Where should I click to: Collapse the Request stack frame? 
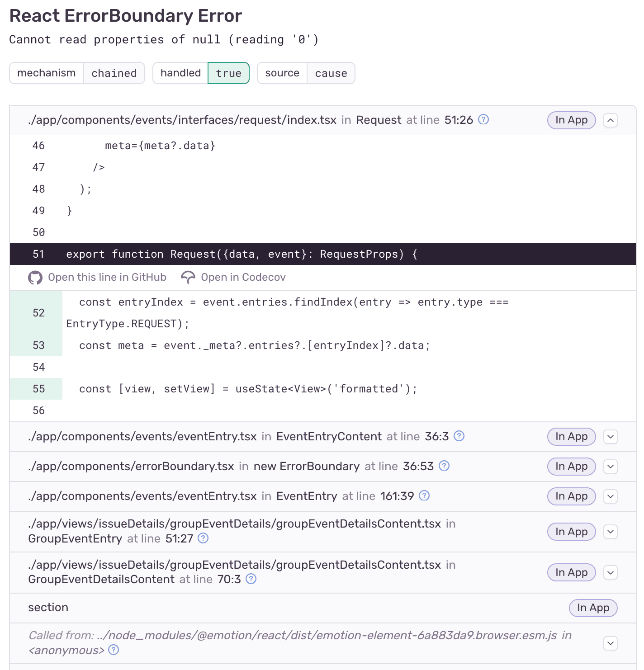click(611, 120)
